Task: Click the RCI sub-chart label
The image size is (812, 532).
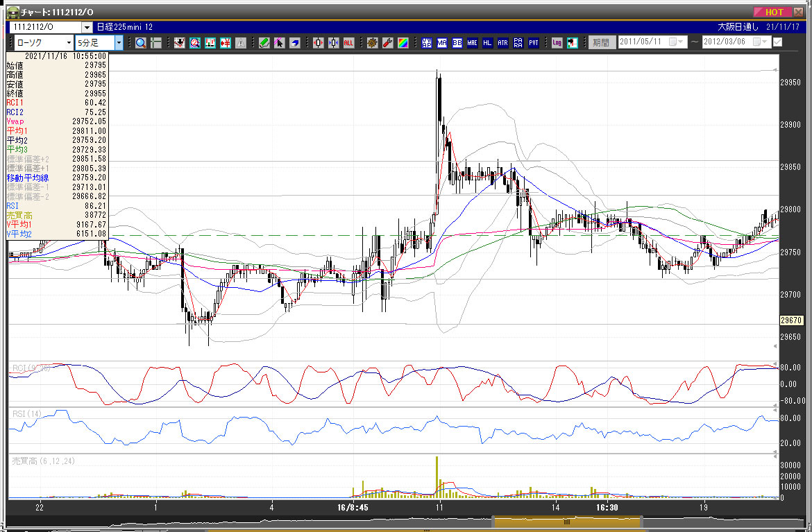Action: point(31,368)
